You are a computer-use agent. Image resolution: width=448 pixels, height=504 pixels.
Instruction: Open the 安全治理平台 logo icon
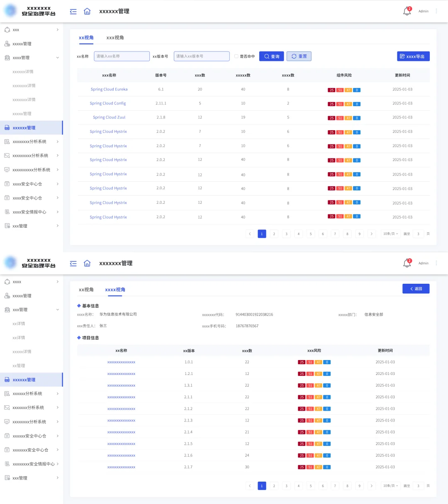(10, 10)
